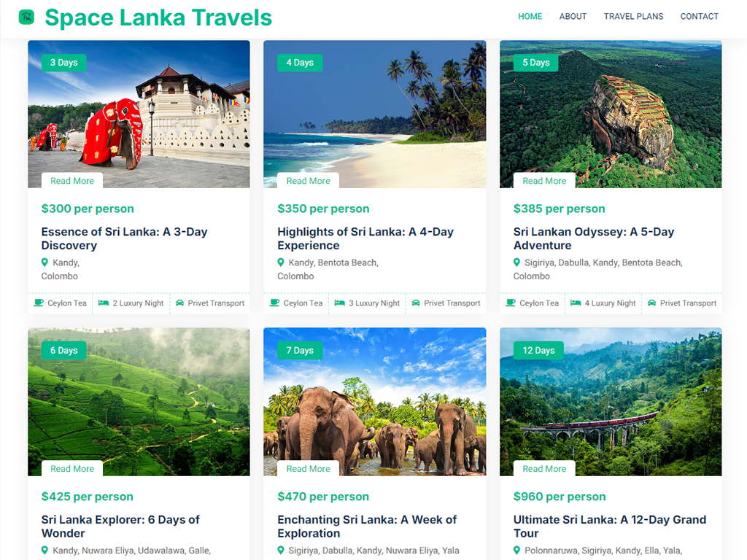747x560 pixels.
Task: Click Read More on the 3 Days tour
Action: click(x=72, y=181)
